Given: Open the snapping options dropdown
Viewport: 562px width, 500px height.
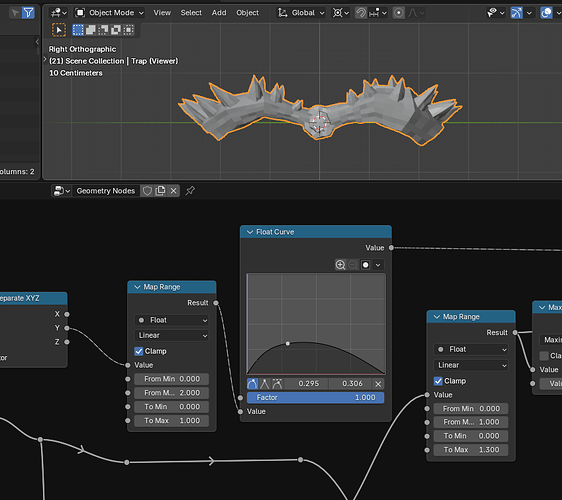Looking at the screenshot, I should (x=378, y=13).
